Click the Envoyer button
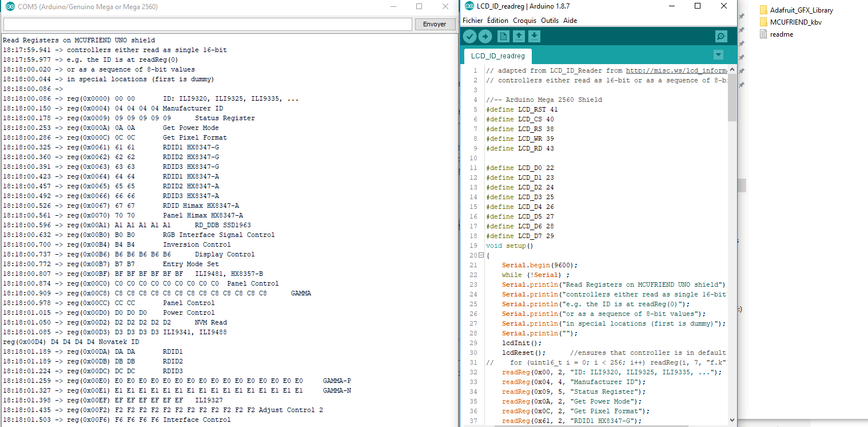Viewport: 868px width, 427px height. (x=435, y=24)
